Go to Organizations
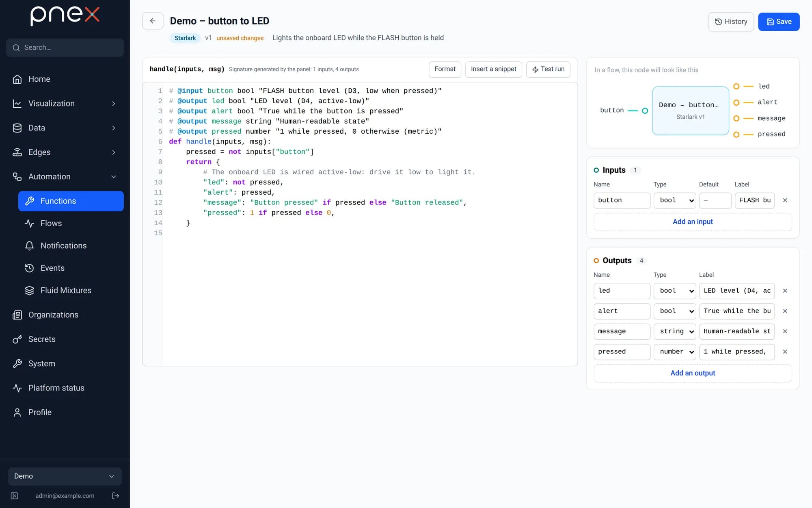This screenshot has width=812, height=508. click(x=65, y=315)
